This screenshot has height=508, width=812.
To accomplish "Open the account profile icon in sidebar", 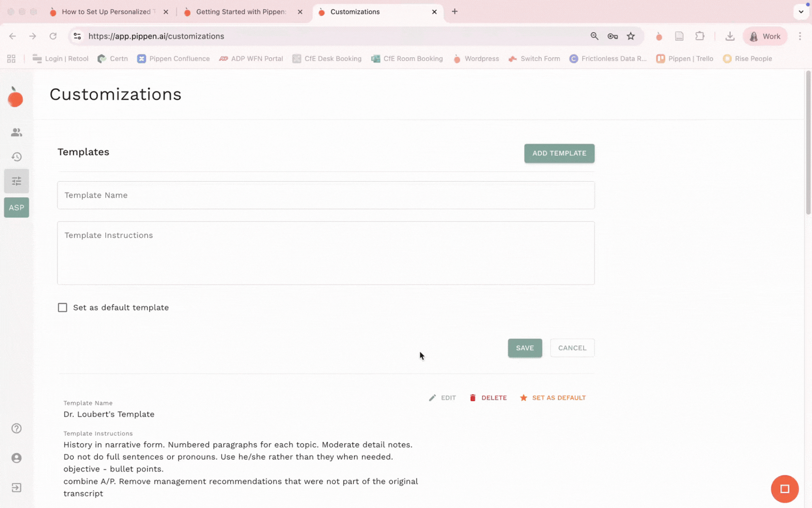I will tap(16, 458).
